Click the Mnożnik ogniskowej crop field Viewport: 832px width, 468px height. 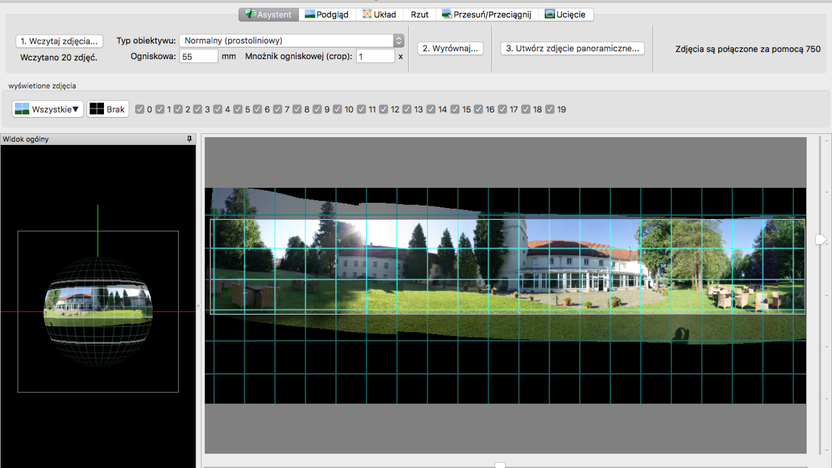click(376, 56)
